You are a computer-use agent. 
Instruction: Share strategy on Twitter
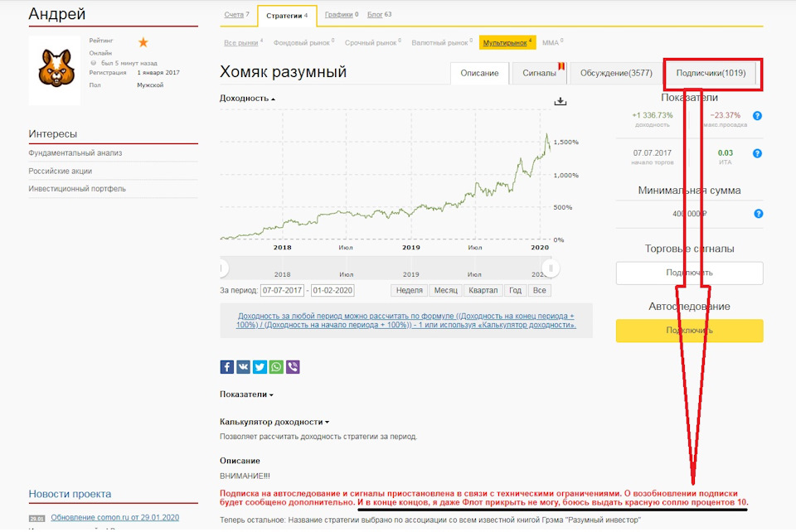point(260,367)
